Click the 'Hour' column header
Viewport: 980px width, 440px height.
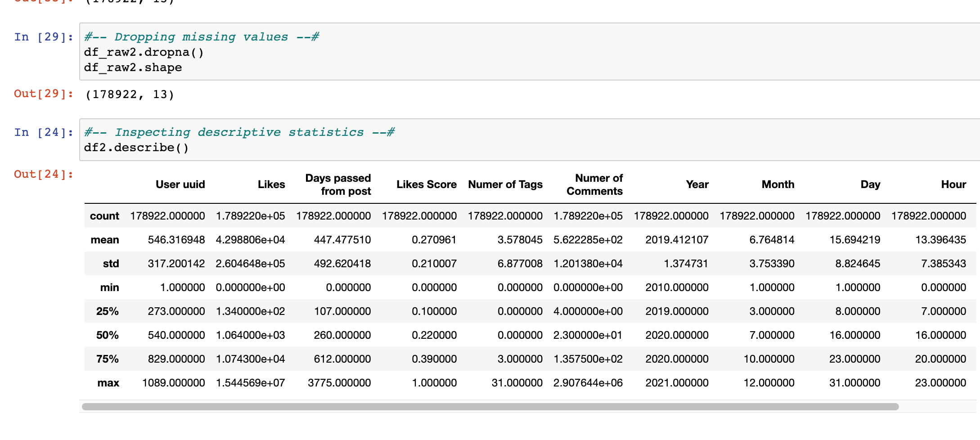pos(953,184)
